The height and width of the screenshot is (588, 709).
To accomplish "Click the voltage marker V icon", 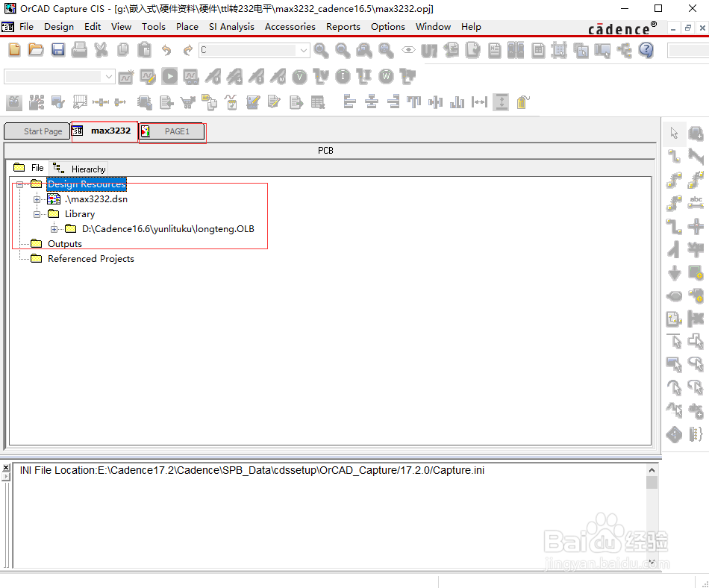I will 299,77.
